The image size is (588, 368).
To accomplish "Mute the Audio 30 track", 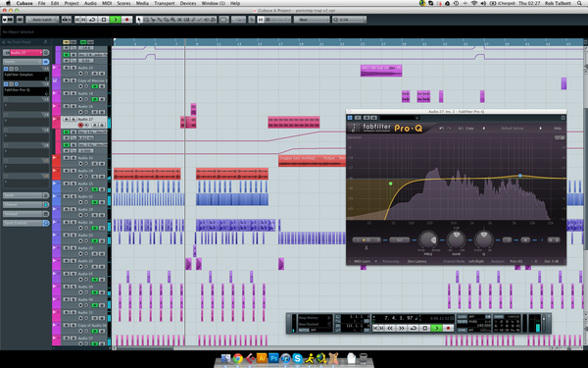I will (67, 158).
